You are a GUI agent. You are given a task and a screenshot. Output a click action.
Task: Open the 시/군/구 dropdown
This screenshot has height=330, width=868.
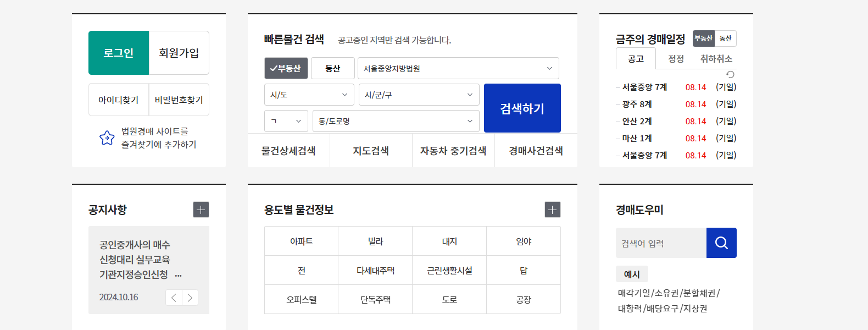point(419,95)
